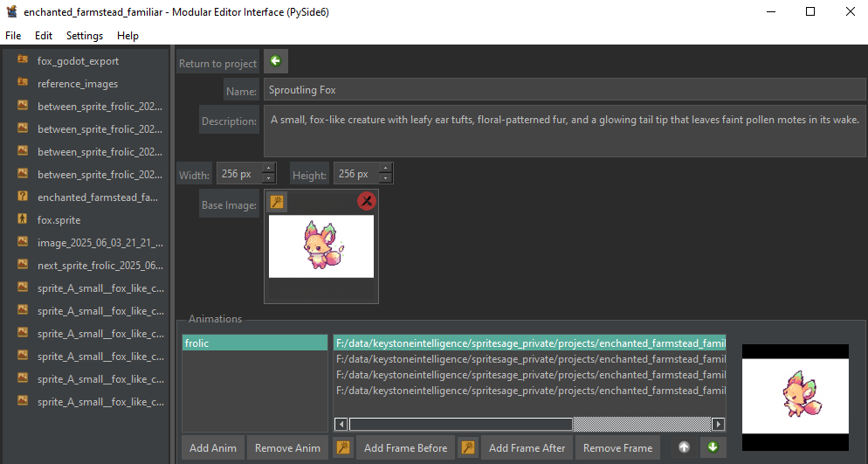868x464 pixels.
Task: Click the question-mark icon beside enchanted_farmstead_fa...
Action: [x=23, y=196]
